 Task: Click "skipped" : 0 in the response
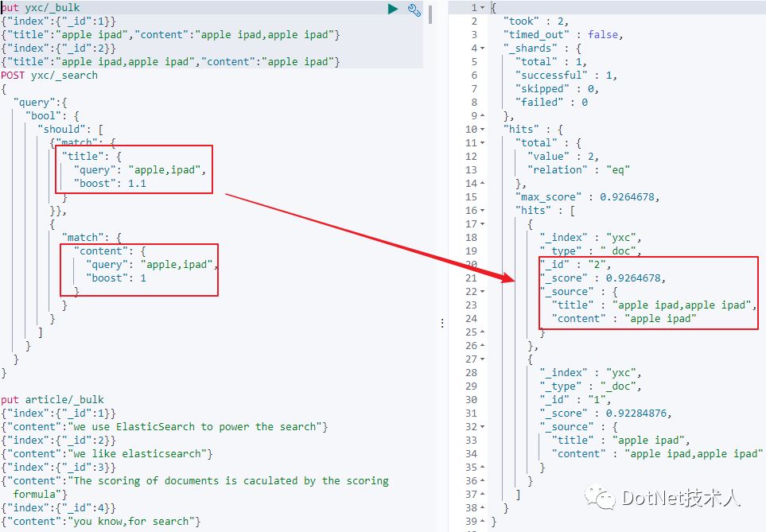point(557,89)
